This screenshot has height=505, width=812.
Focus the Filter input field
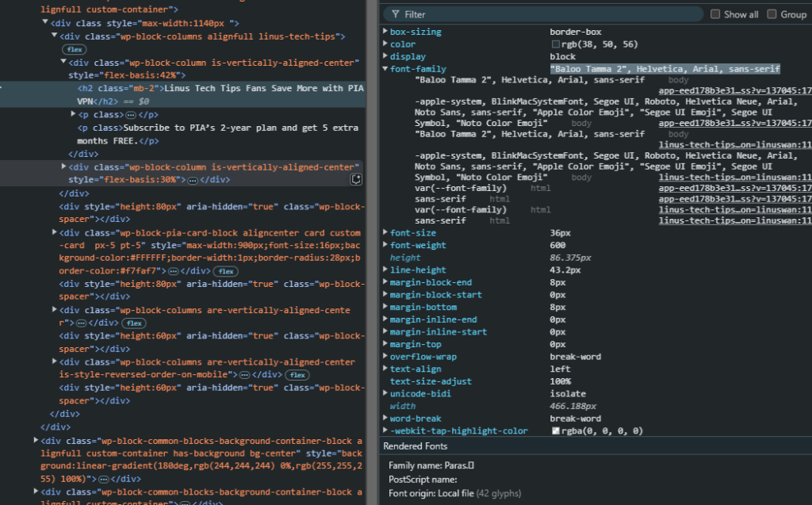point(547,14)
